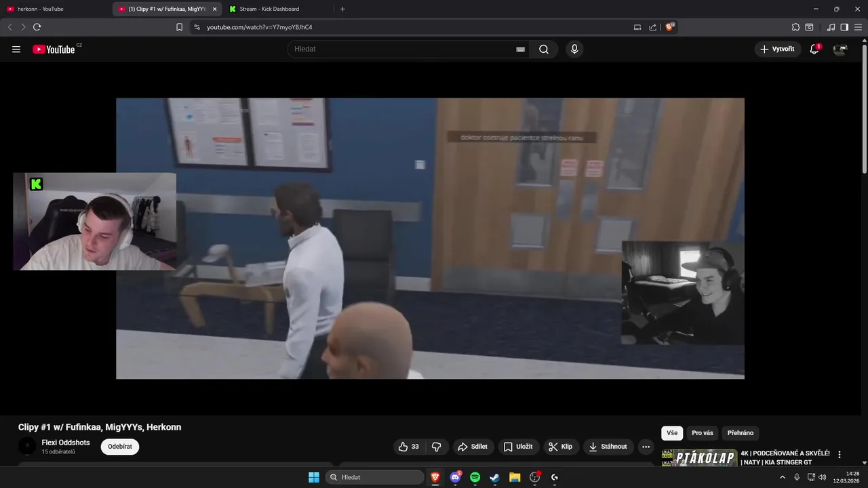Go forward in browser history
This screenshot has width=868, height=488.
pos(23,27)
